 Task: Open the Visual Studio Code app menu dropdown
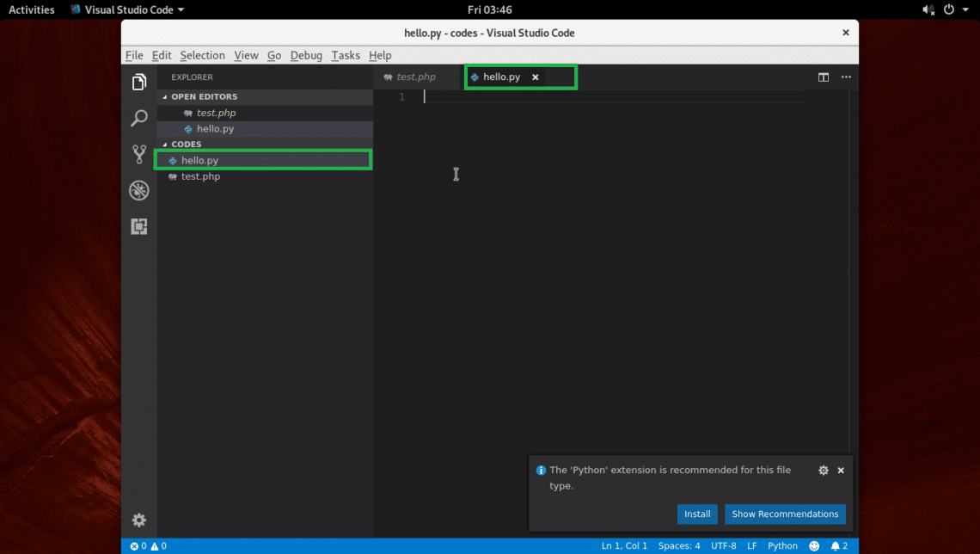coord(127,9)
